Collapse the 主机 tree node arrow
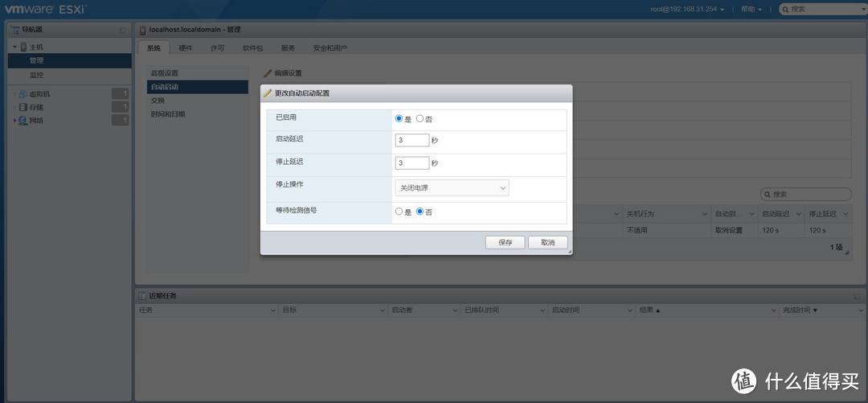The width and height of the screenshot is (868, 403). coord(15,47)
